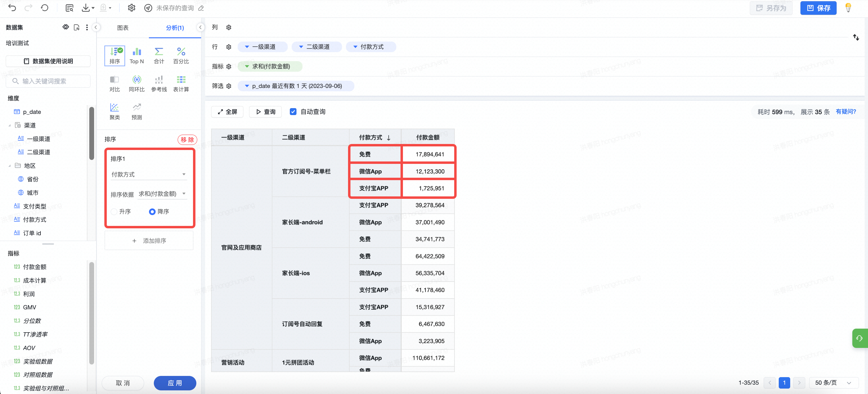Collapse the analysis panel chevron
The width and height of the screenshot is (868, 394).
pyautogui.click(x=200, y=27)
